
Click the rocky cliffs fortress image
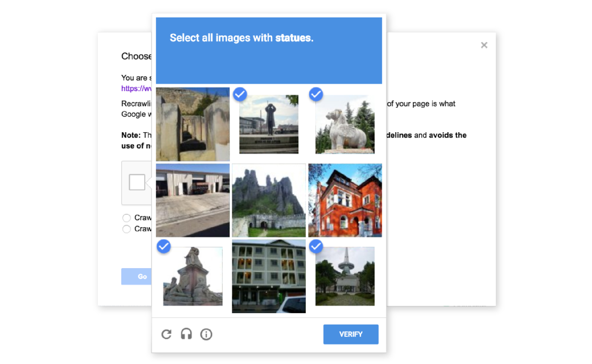[x=269, y=200]
